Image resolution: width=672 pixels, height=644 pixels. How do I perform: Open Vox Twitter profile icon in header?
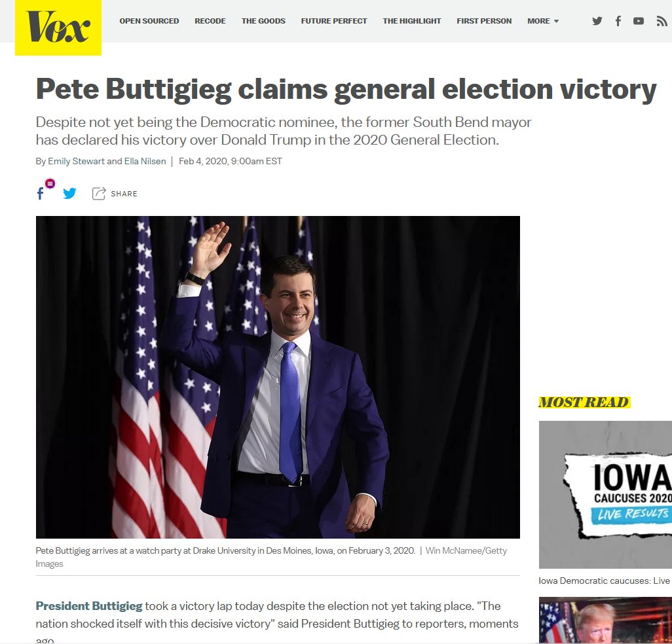coord(597,21)
